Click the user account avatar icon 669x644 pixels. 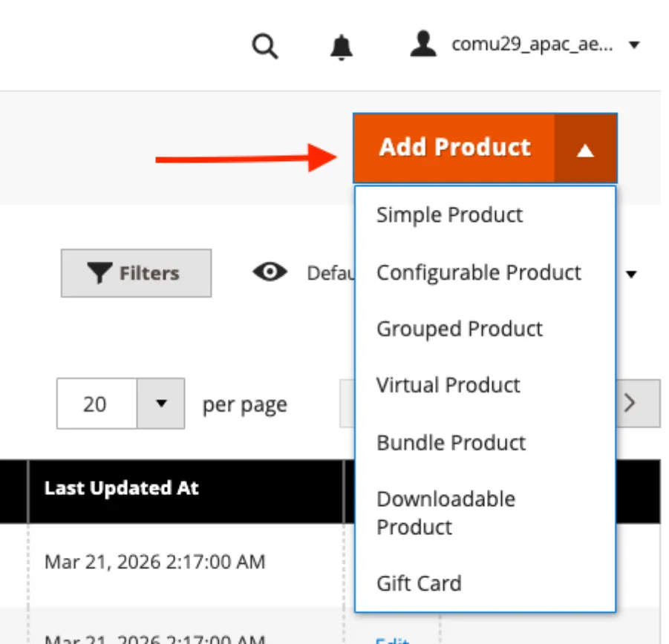[x=422, y=44]
